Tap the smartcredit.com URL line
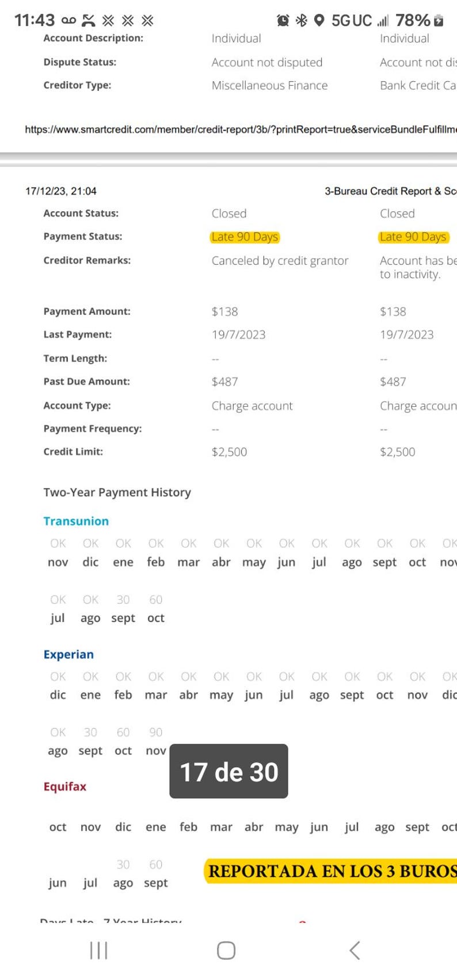 tap(241, 129)
